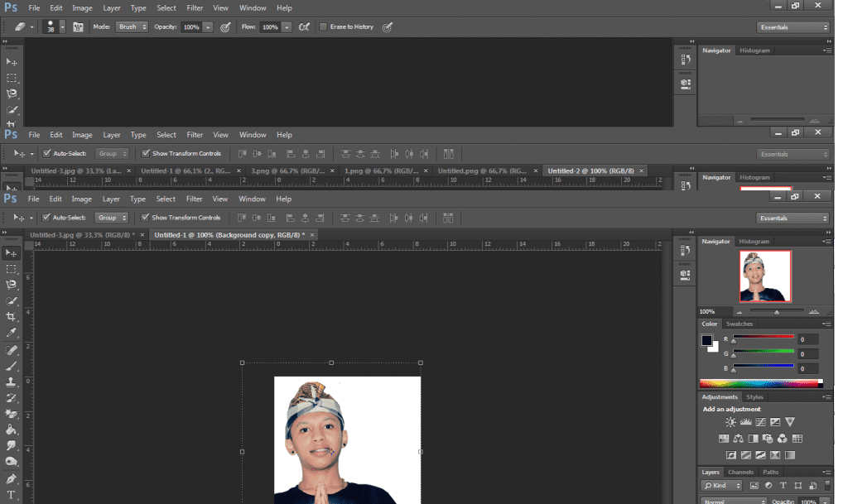Open the Kind filter dropdown in Layers
The width and height of the screenshot is (848, 504).
721,485
